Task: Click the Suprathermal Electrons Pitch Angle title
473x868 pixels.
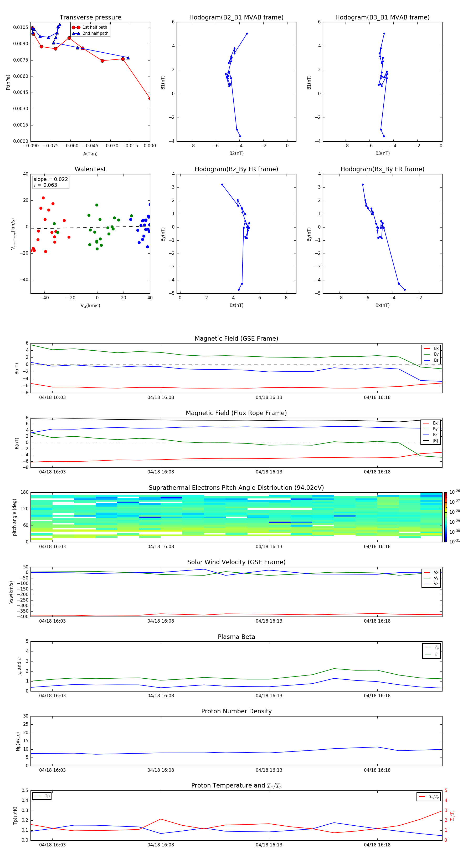Action: click(x=236, y=488)
